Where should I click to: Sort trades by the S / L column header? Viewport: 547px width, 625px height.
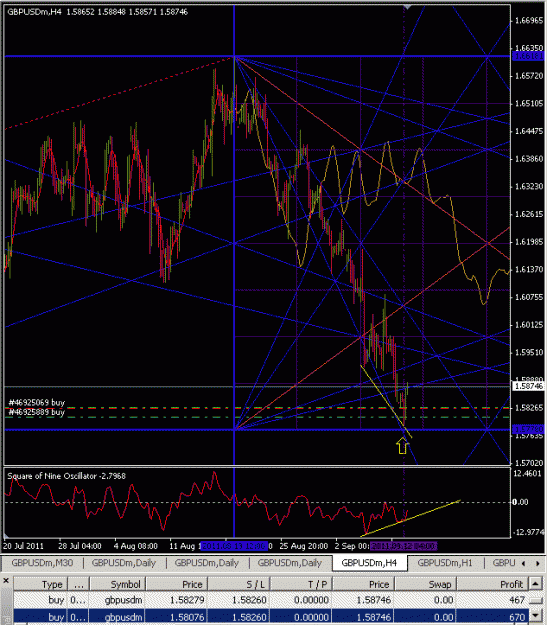click(x=239, y=584)
